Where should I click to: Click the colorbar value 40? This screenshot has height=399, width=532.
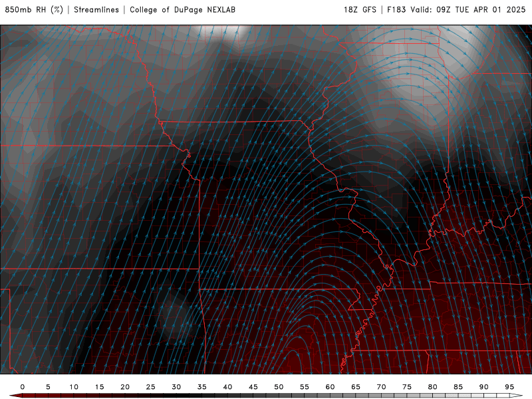coord(227,387)
